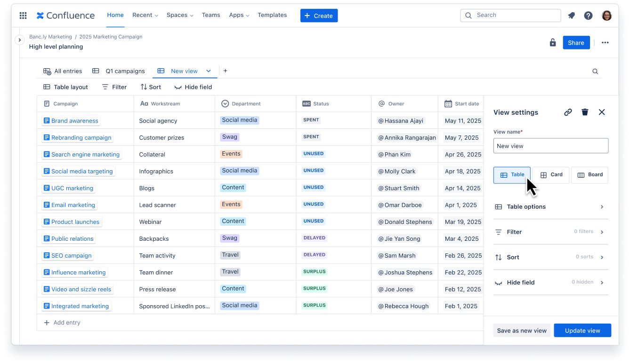Click the View name input field
The height and width of the screenshot is (364, 630).
[x=550, y=146]
